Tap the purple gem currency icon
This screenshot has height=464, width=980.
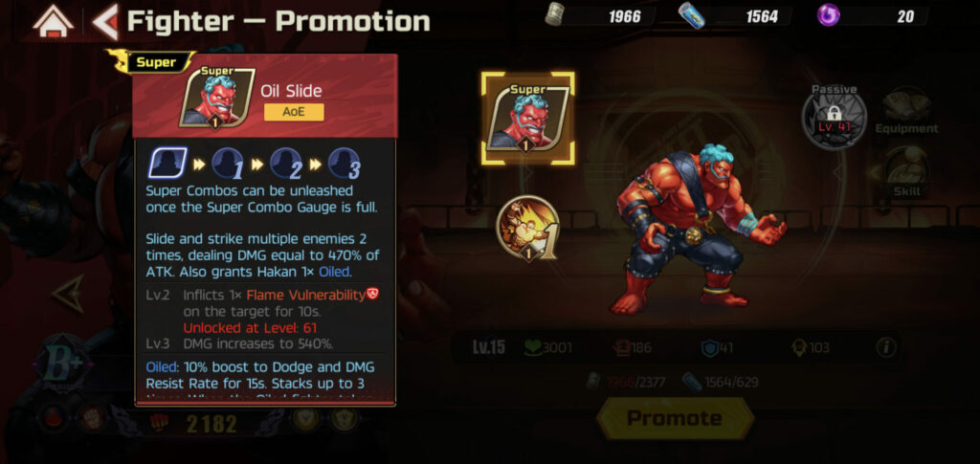click(828, 15)
